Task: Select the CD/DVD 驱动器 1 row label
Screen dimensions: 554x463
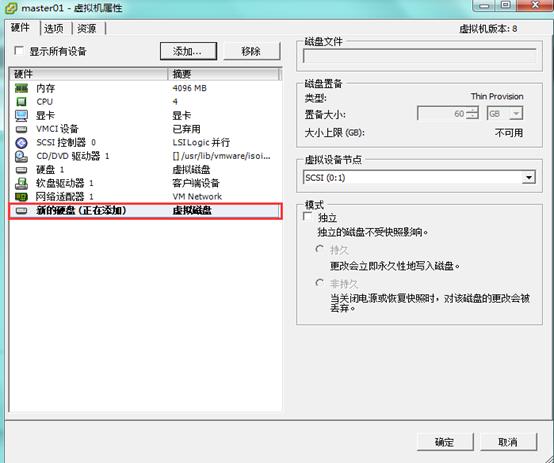Action: pos(73,156)
